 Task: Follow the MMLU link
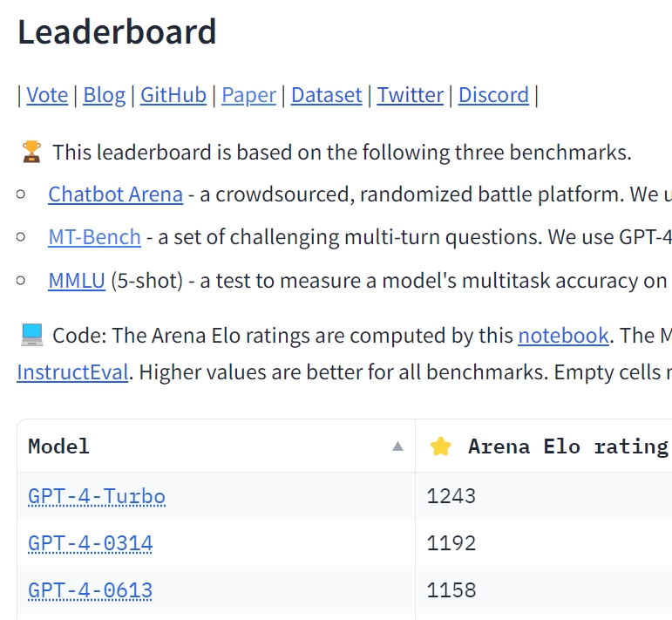click(77, 281)
